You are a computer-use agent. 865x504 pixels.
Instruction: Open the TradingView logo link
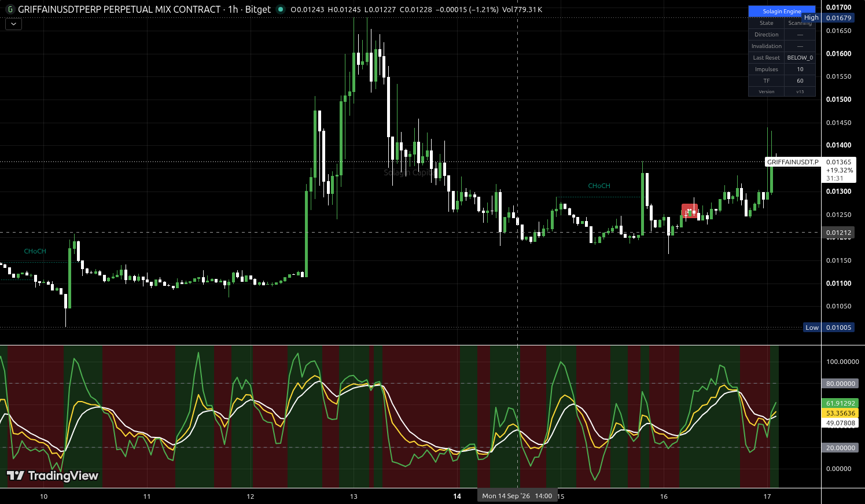53,476
